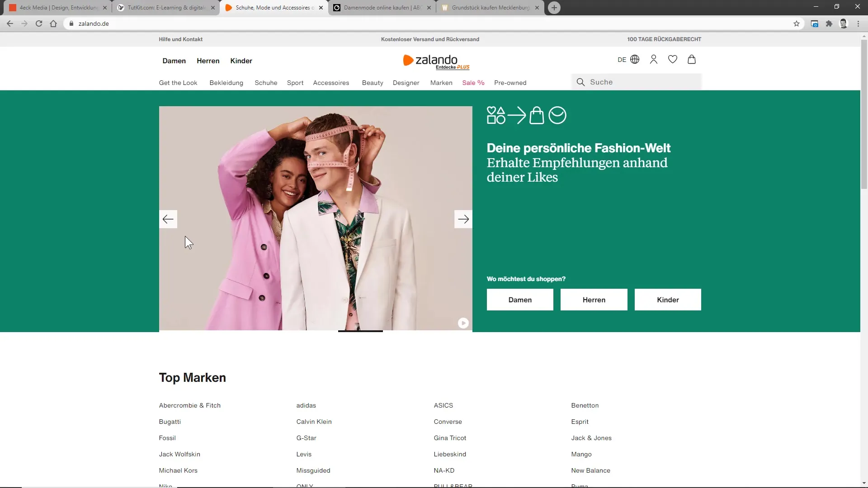The width and height of the screenshot is (868, 488).
Task: Close the 4eck Media tab
Action: [105, 8]
